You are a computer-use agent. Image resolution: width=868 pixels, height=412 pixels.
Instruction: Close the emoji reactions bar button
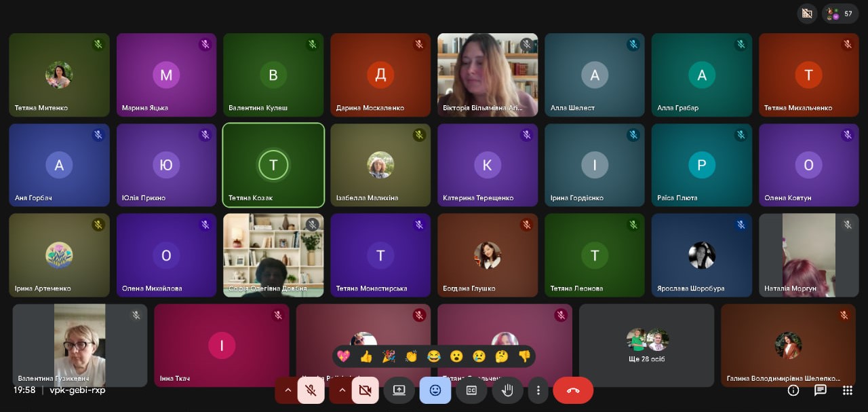click(435, 390)
